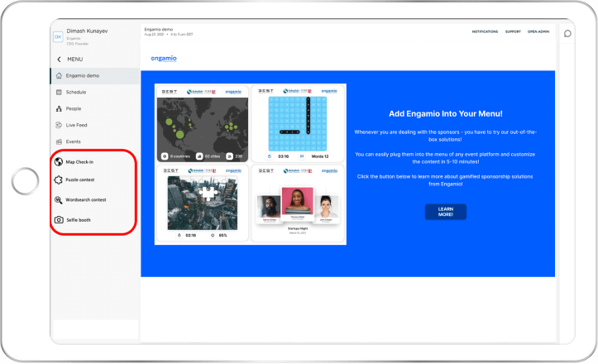The image size is (598, 364).
Task: Click the Live Feed icon
Action: click(59, 125)
